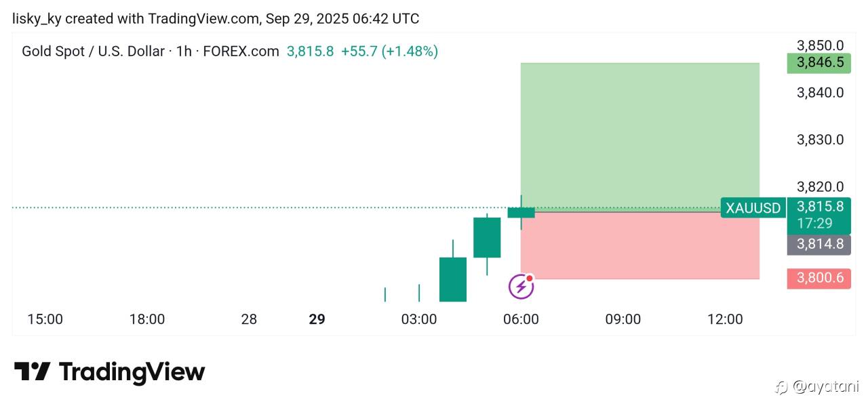Click the green candle at 05:00

pos(487,237)
